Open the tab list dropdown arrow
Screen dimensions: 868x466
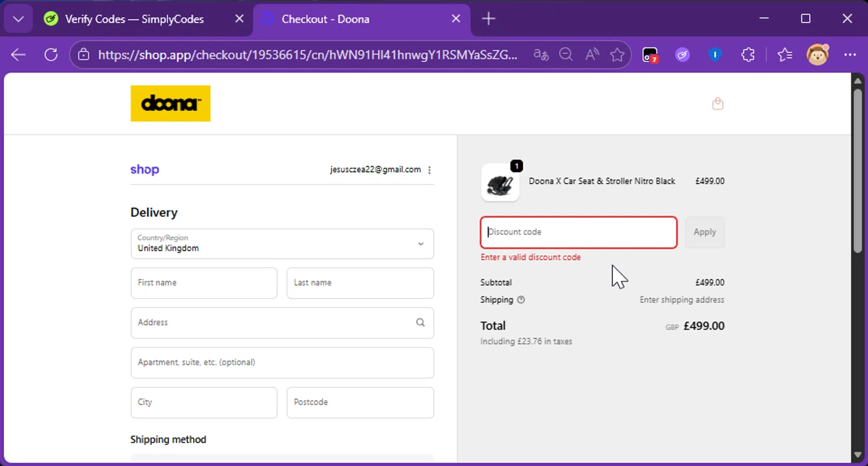[18, 19]
